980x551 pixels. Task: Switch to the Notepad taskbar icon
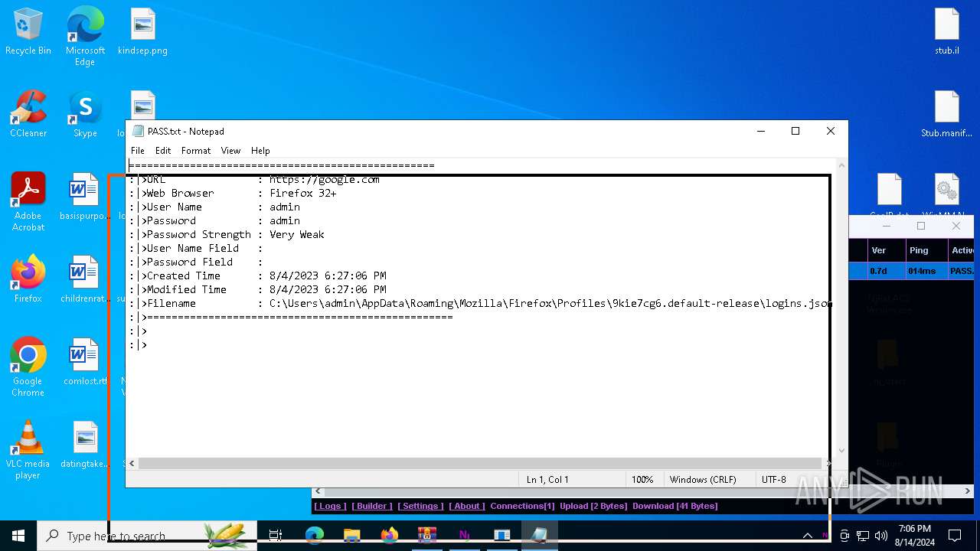pyautogui.click(x=539, y=536)
